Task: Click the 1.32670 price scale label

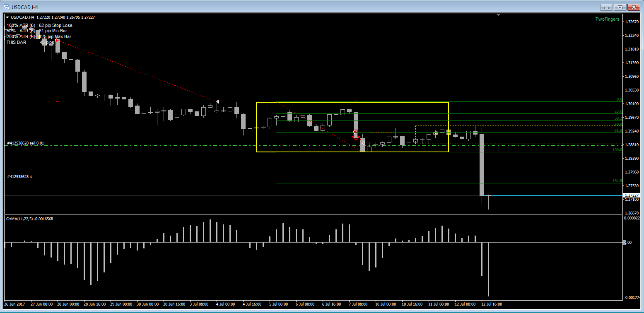Action: (x=632, y=22)
